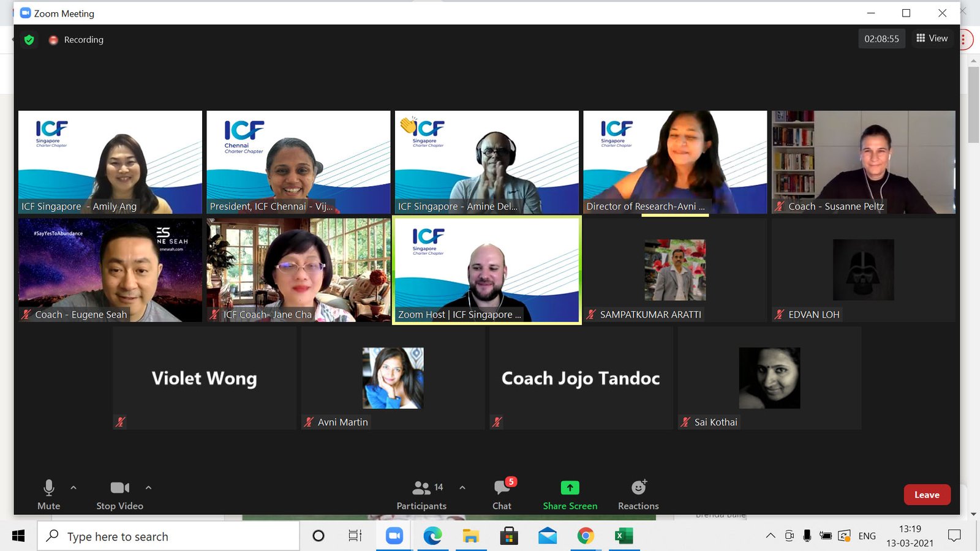Select the Violet Wong participant tile
The image size is (980, 551).
point(204,378)
